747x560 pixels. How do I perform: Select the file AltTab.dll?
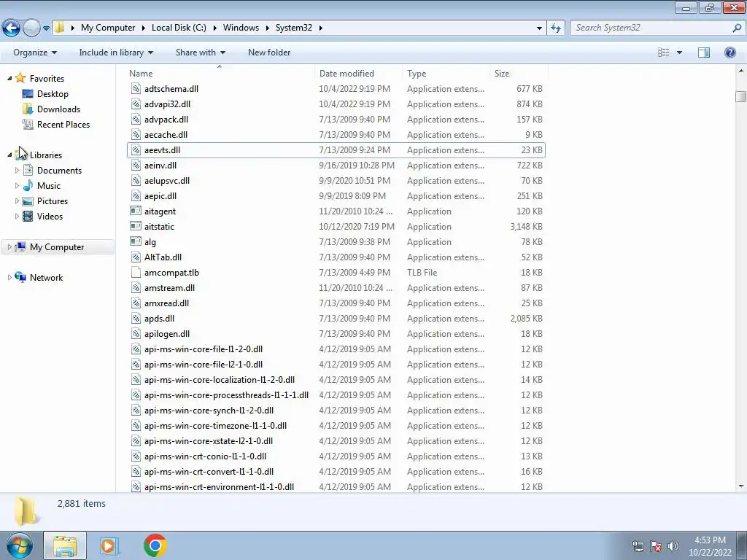pos(336,257)
